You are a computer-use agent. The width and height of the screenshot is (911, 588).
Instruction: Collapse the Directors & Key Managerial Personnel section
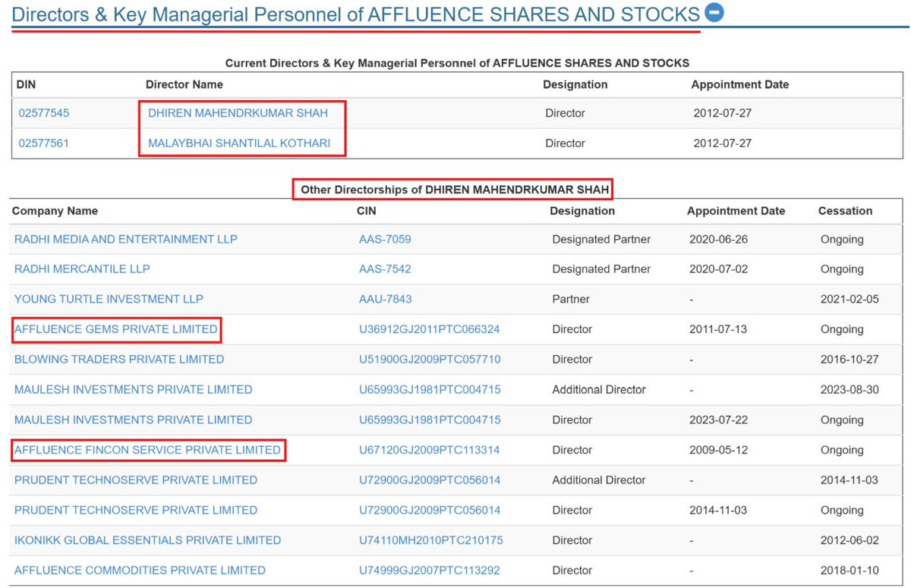714,12
